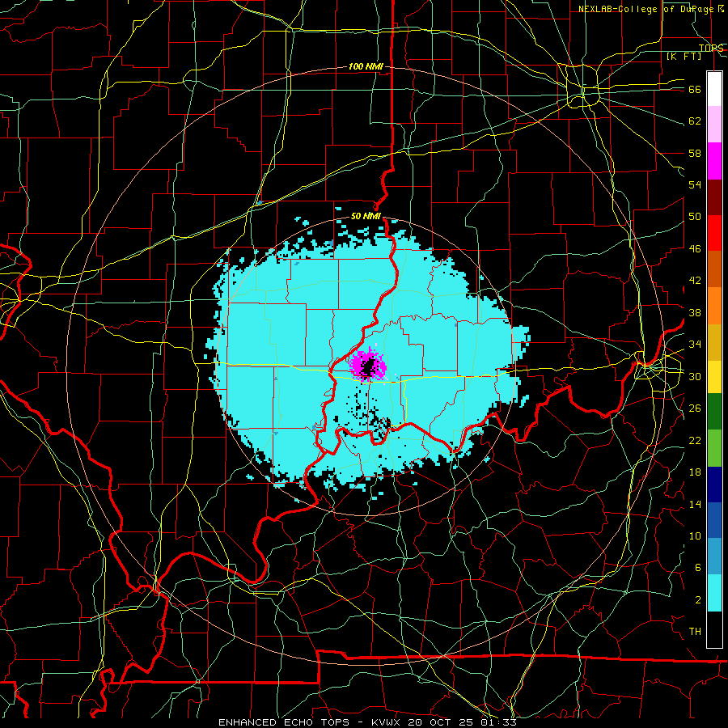Screen dimensions: 728x728
Task: Click the "66" legend value
Action: point(695,90)
